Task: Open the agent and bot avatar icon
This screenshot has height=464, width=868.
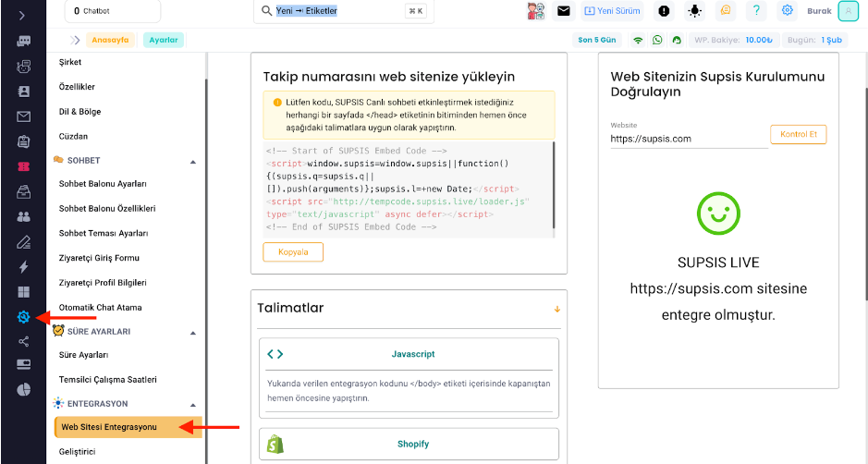Action: pos(535,11)
